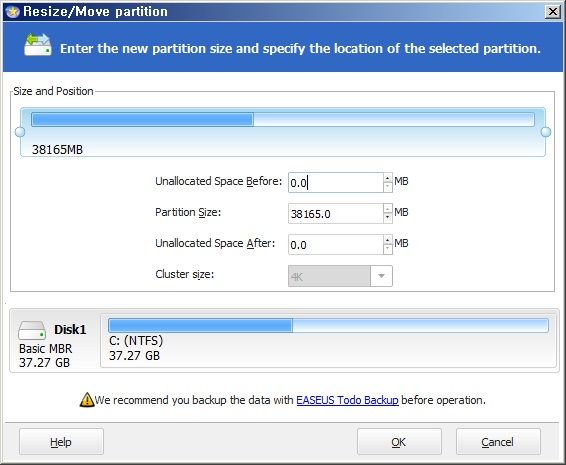
Task: Click the Cancel button
Action: point(498,442)
